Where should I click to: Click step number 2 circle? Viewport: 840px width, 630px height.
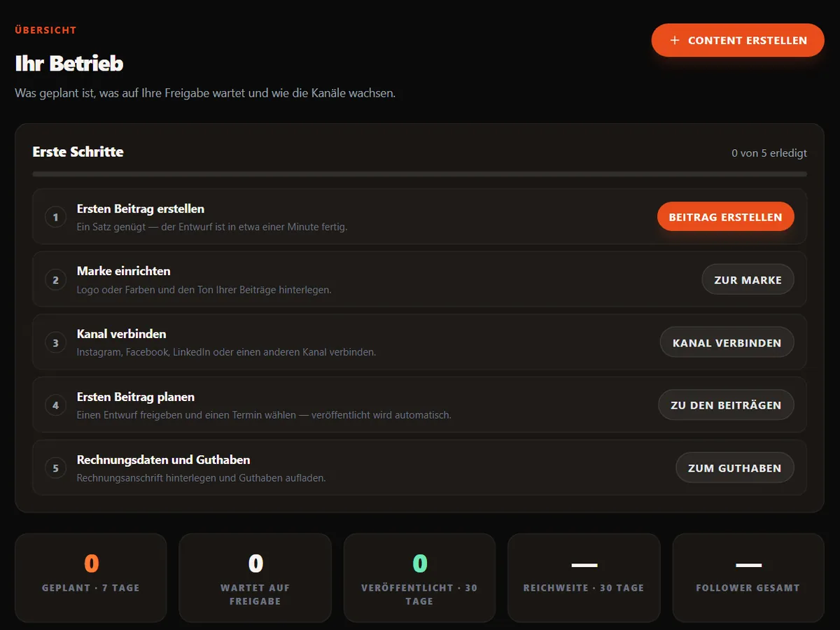(56, 280)
